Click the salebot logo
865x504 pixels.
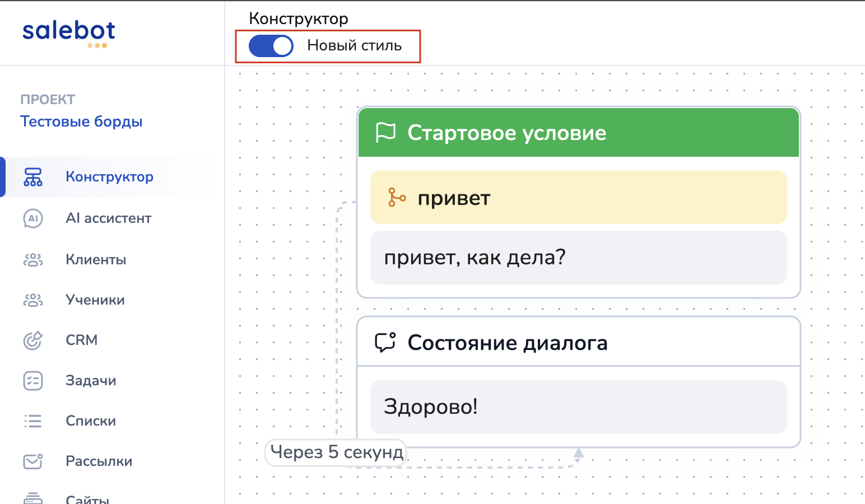(69, 32)
